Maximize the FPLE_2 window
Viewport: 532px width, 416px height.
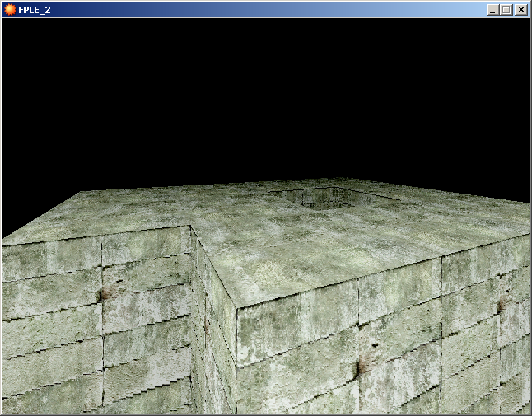click(506, 10)
